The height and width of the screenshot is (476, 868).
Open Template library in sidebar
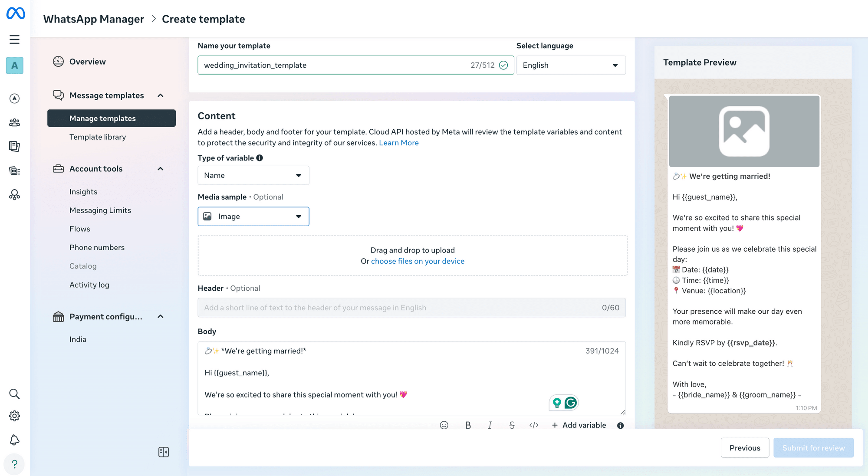pos(98,137)
